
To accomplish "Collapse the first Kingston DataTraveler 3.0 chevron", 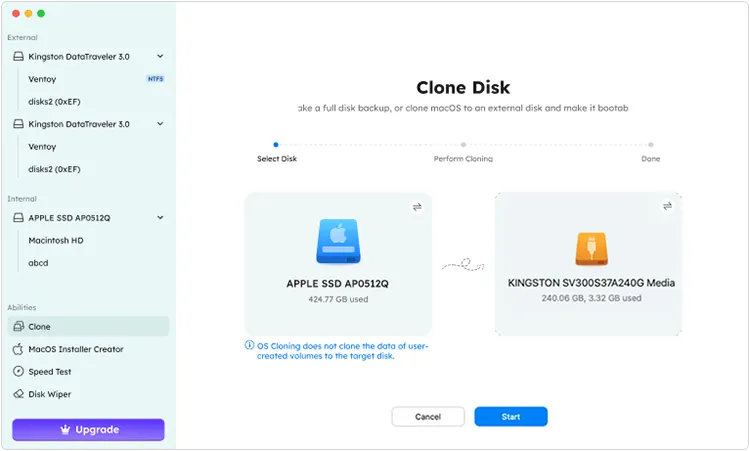I will click(x=160, y=56).
